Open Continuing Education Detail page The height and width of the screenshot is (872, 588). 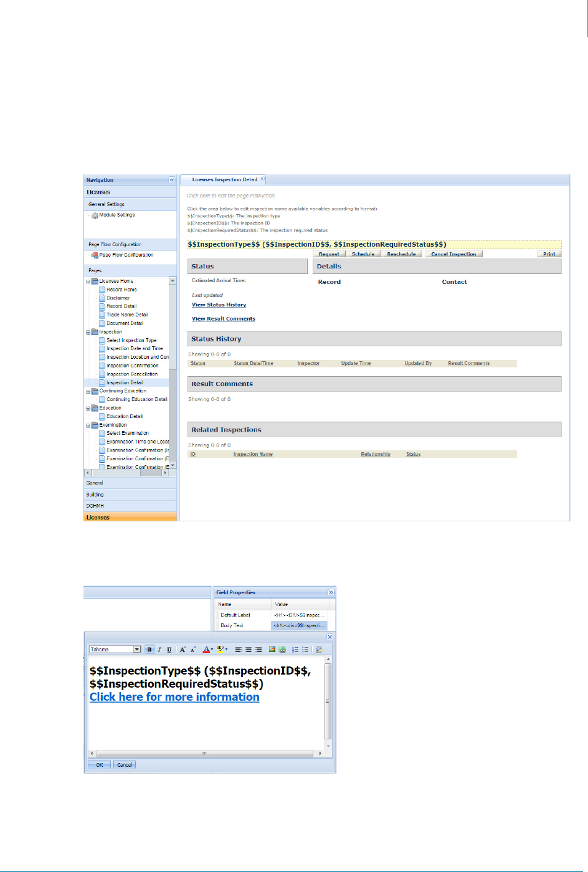136,399
